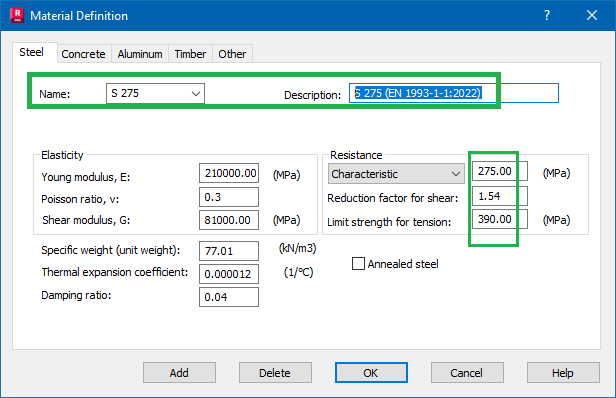The height and width of the screenshot is (398, 616).
Task: Select the Shear modulus G field
Action: [229, 220]
